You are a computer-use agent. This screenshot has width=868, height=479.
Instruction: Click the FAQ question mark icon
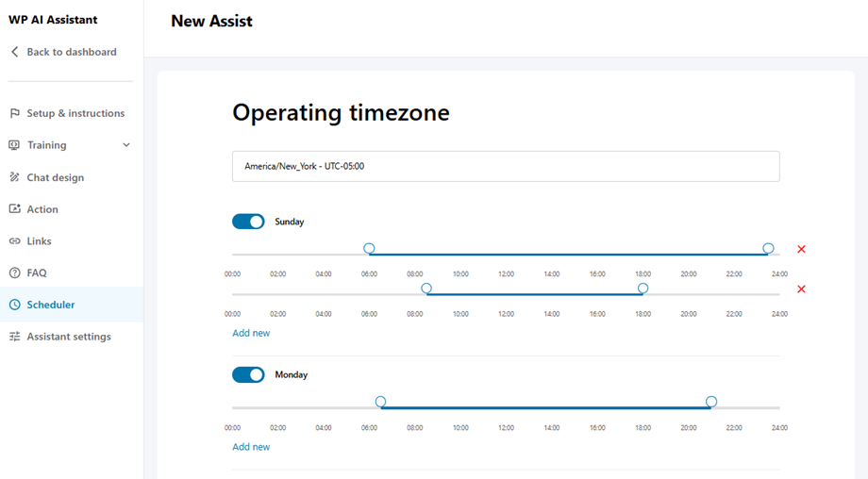click(x=14, y=273)
